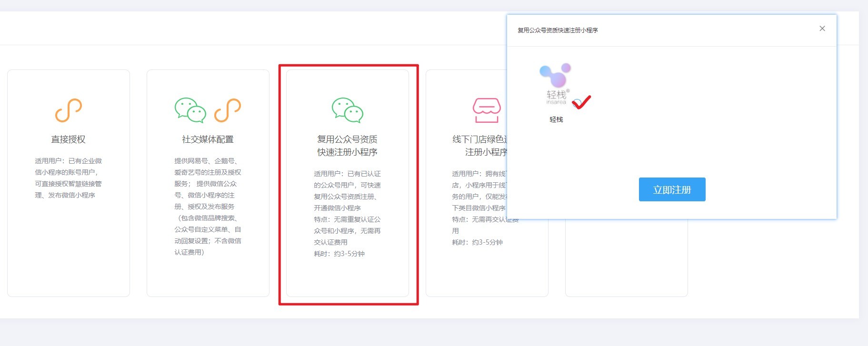Open the 社交媒体配置 card title

(208, 139)
